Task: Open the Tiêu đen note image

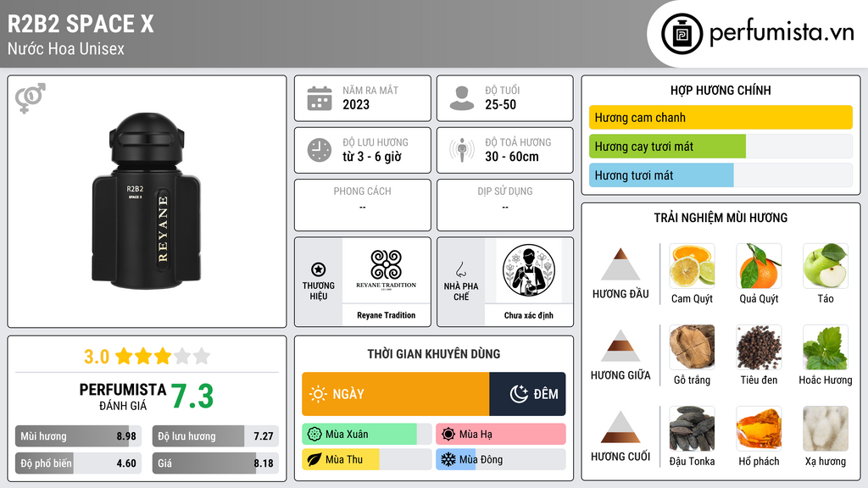Action: (759, 347)
